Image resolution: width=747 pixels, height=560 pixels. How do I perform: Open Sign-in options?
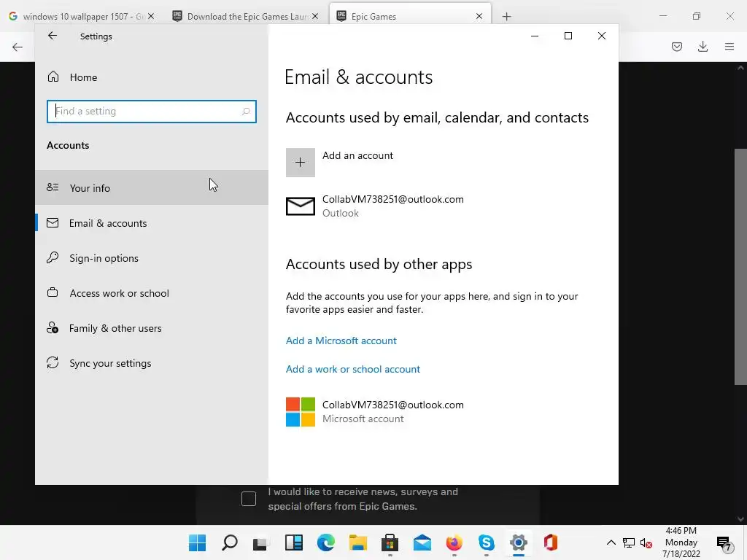tap(152, 258)
